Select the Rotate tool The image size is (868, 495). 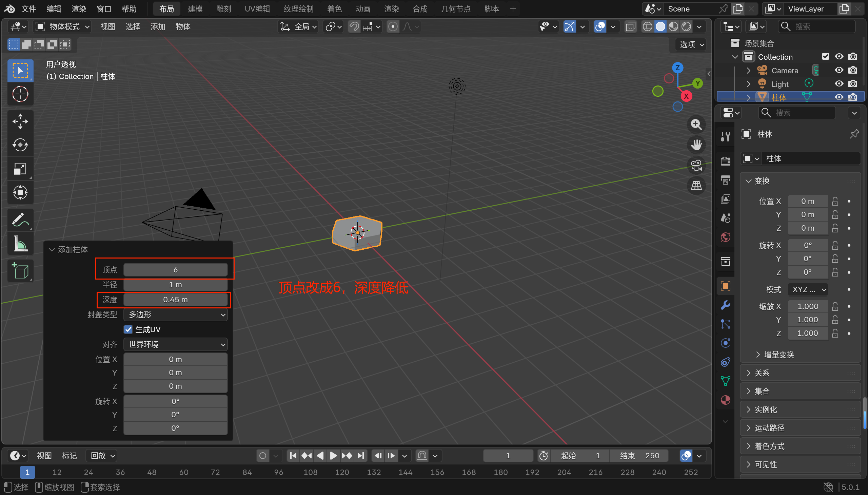(x=20, y=145)
